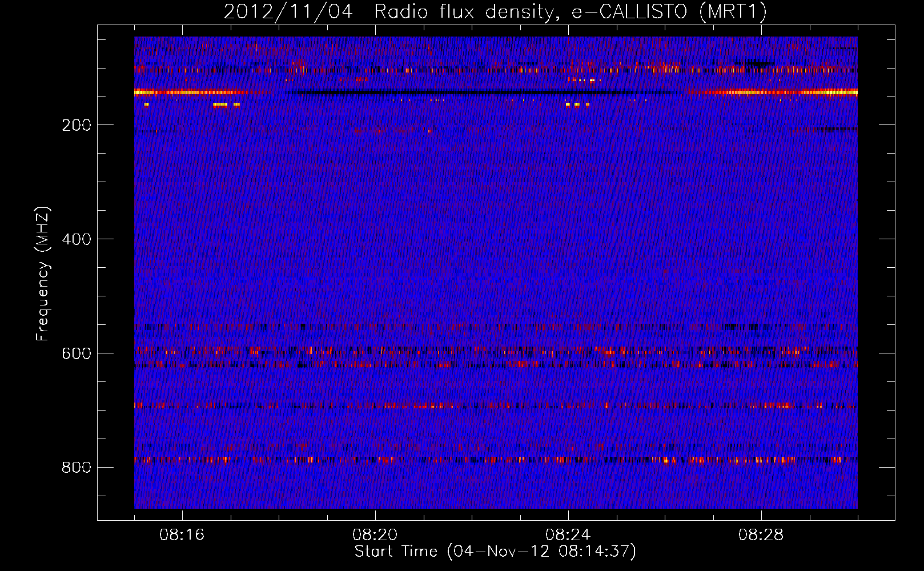This screenshot has height=571, width=924.
Task: Click the 200 frequency tick label
Action: tap(77, 125)
